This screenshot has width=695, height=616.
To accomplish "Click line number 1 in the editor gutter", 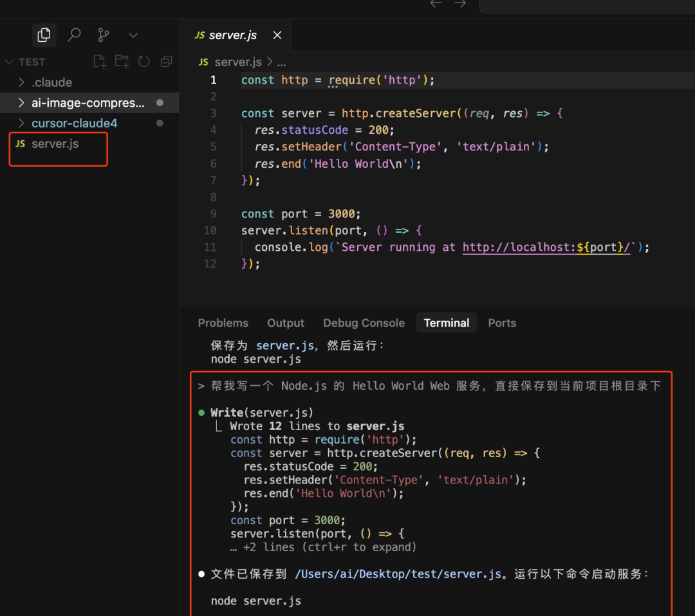I will tap(213, 80).
